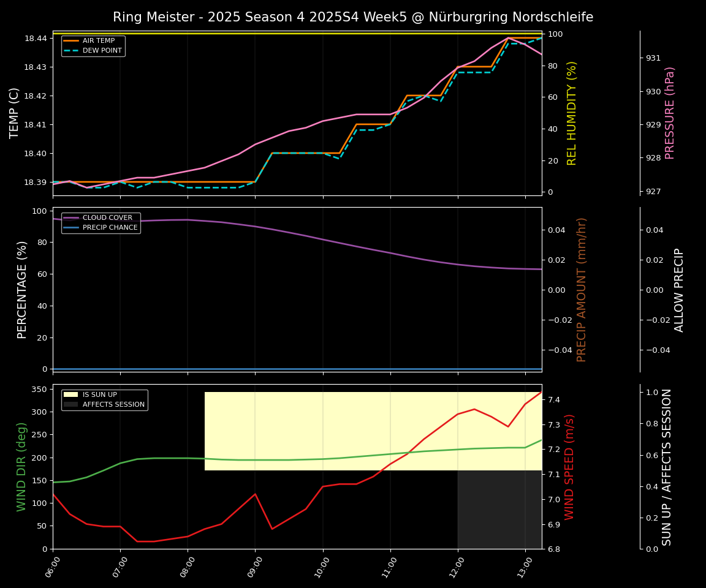Click the REL HUMIDITY (%) axis label
The height and width of the screenshot is (588, 706).
[572, 113]
